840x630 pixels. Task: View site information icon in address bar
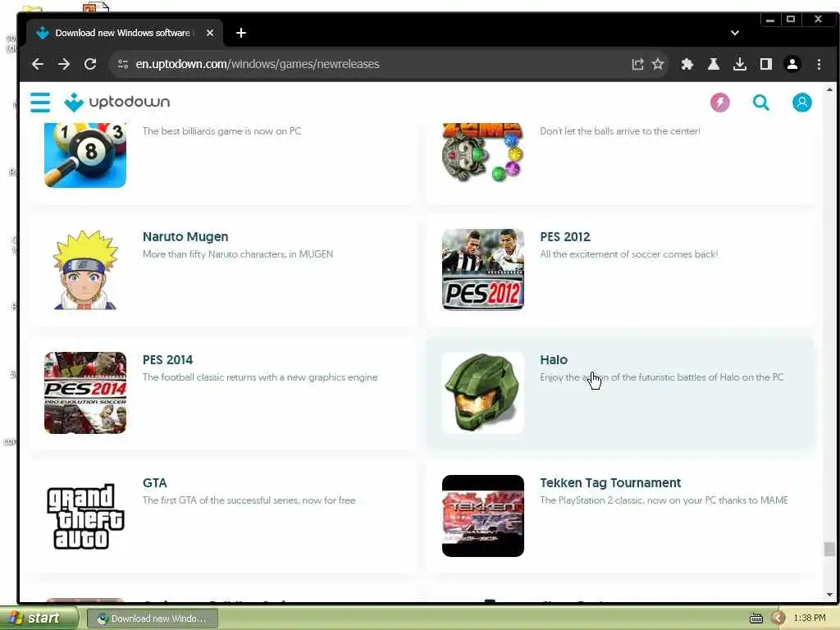(x=123, y=64)
